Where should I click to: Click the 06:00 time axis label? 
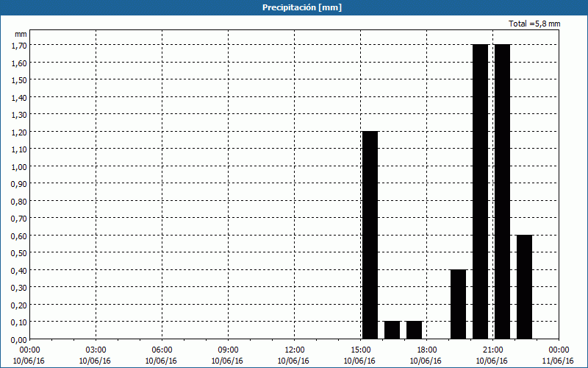pos(162,350)
